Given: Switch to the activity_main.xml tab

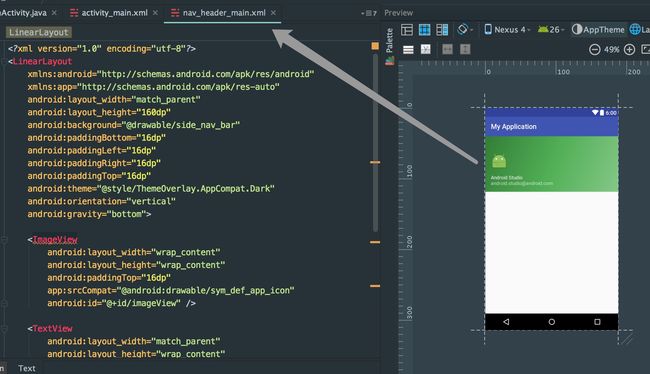Looking at the screenshot, I should 114,13.
